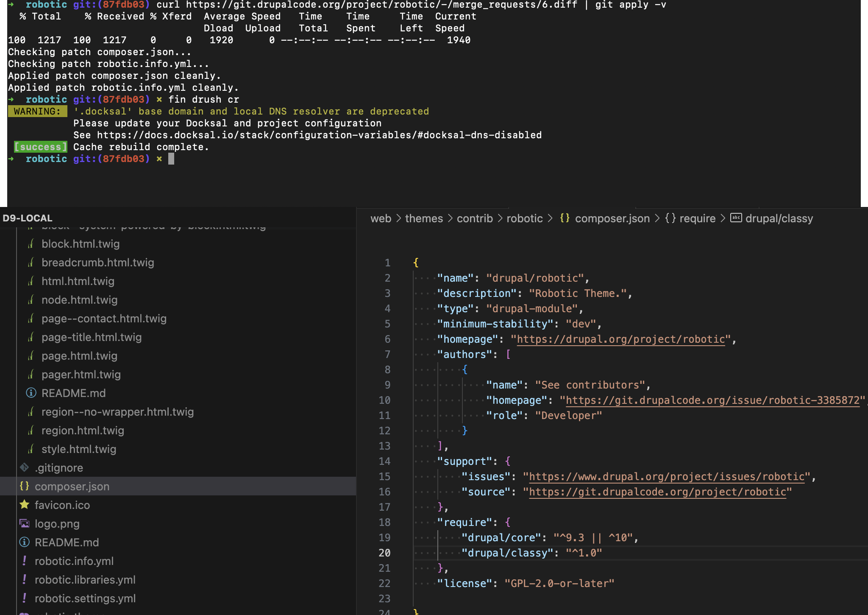Click the exclamation icon beside robotic.info.yml

tap(25, 561)
